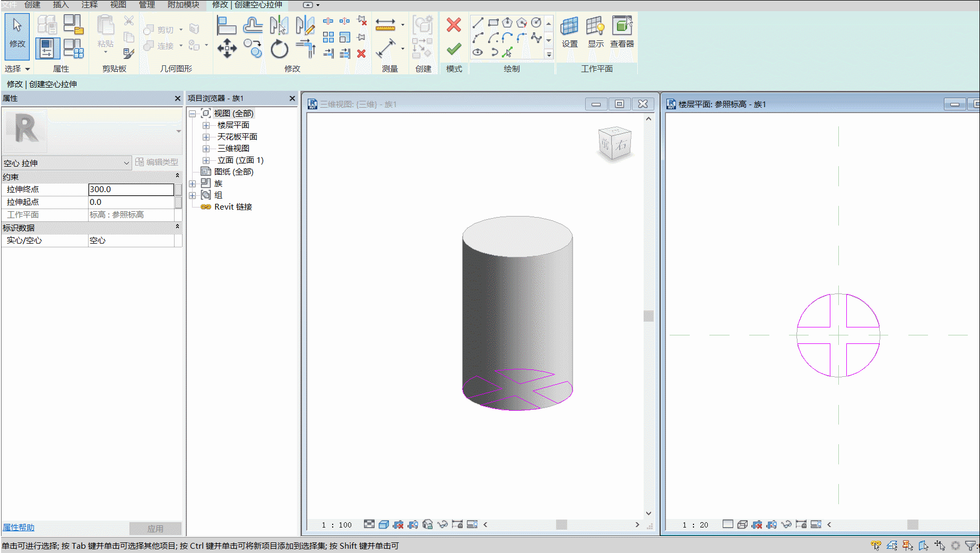This screenshot has height=553, width=980.
Task: Click the 1 : 100 scale in 3D view
Action: pyautogui.click(x=337, y=525)
